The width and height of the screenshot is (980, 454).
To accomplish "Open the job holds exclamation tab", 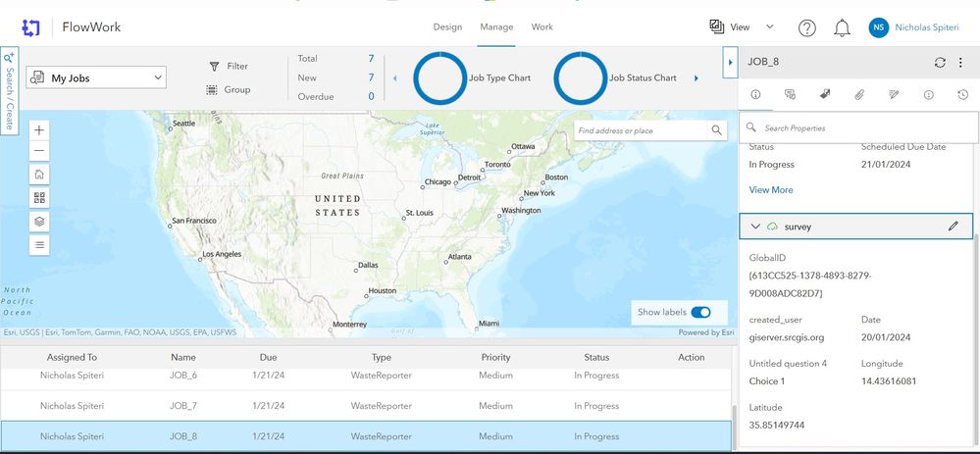I will [x=928, y=94].
